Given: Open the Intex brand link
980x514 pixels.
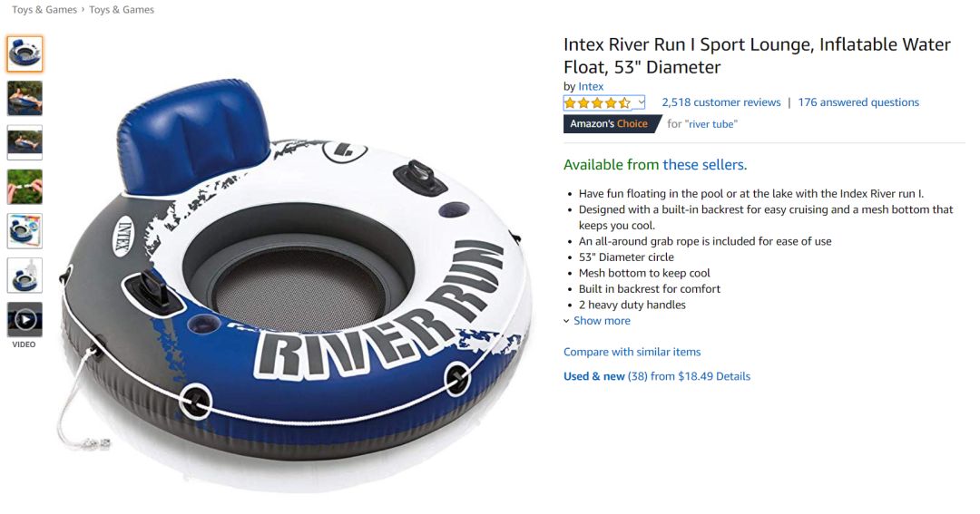Looking at the screenshot, I should coord(591,86).
